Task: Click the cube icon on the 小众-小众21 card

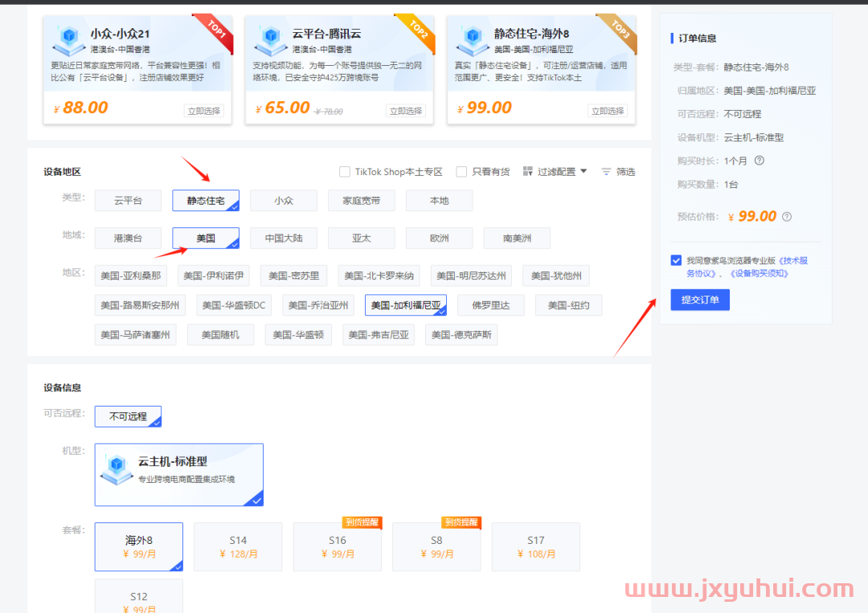Action: pyautogui.click(x=68, y=40)
